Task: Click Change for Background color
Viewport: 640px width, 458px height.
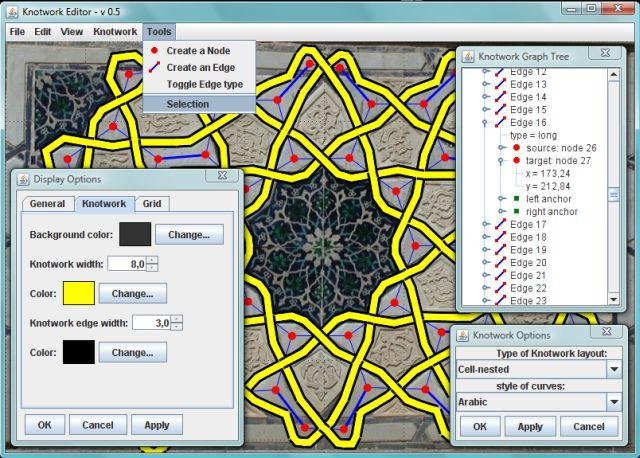Action: (189, 235)
